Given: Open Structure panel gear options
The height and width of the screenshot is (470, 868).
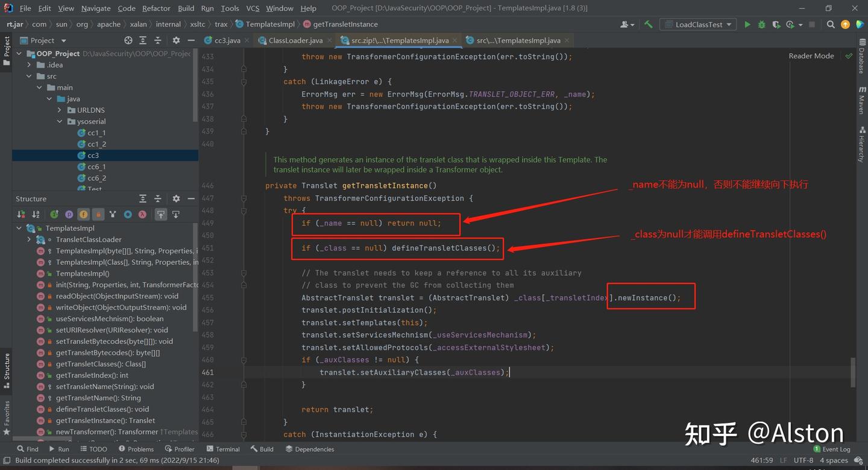Looking at the screenshot, I should coord(176,198).
